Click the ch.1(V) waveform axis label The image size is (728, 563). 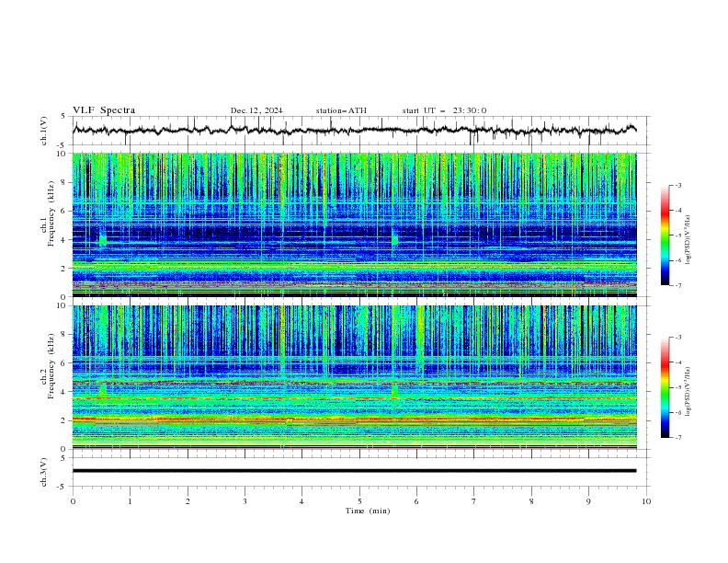[x=44, y=131]
